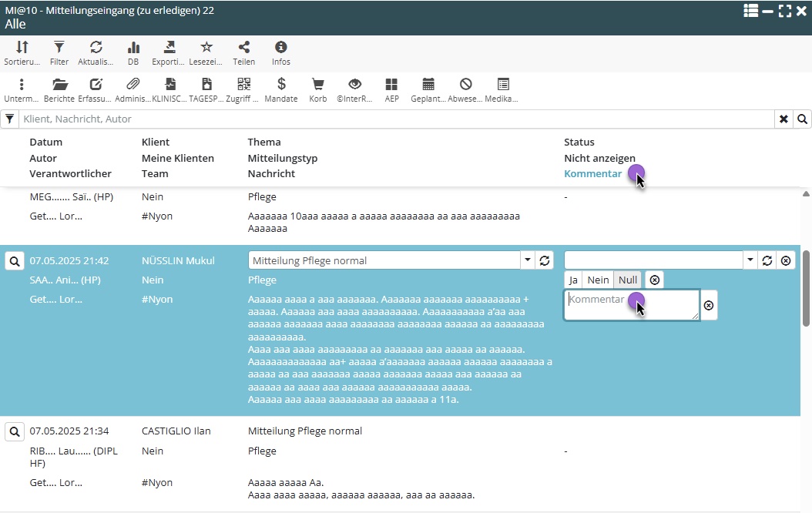Refresh list with Aktualisieren icon
This screenshot has width=812, height=513.
point(96,48)
